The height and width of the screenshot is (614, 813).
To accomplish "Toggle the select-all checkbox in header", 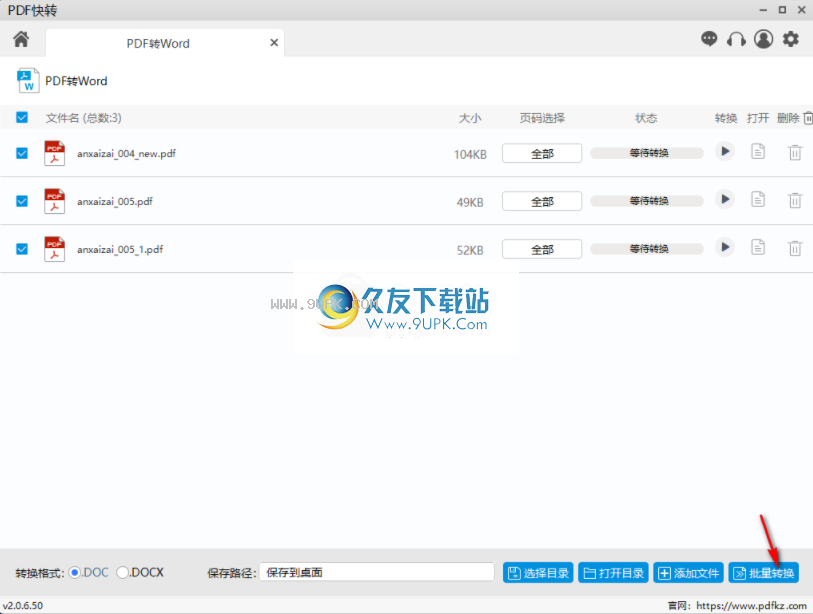I will pos(22,117).
